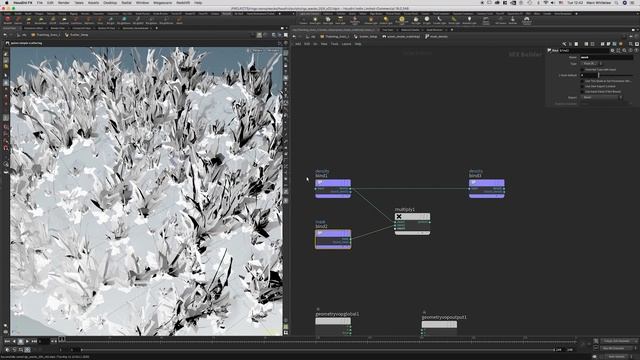640x360 pixels.
Task: Open the network editor Layout menu
Action: point(347,44)
